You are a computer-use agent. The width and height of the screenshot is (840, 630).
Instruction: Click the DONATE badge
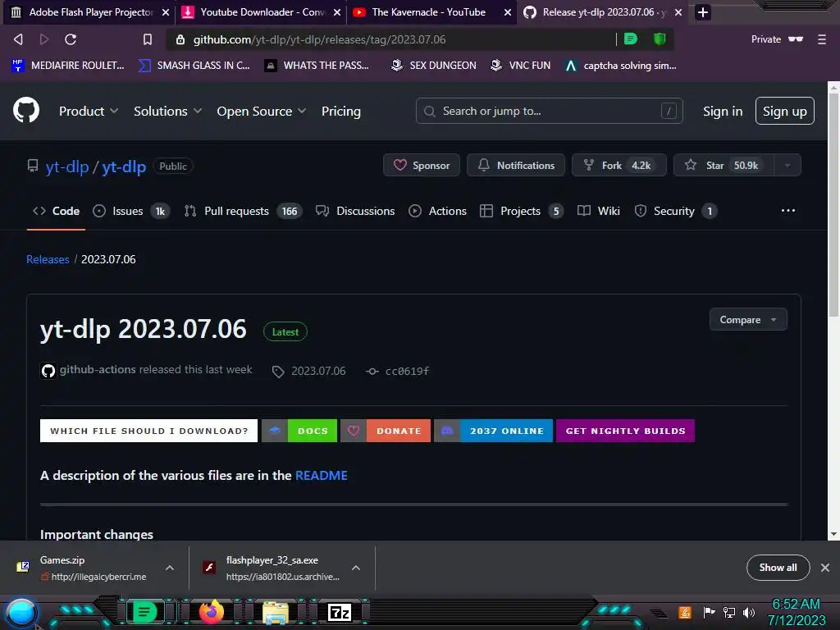pyautogui.click(x=386, y=431)
